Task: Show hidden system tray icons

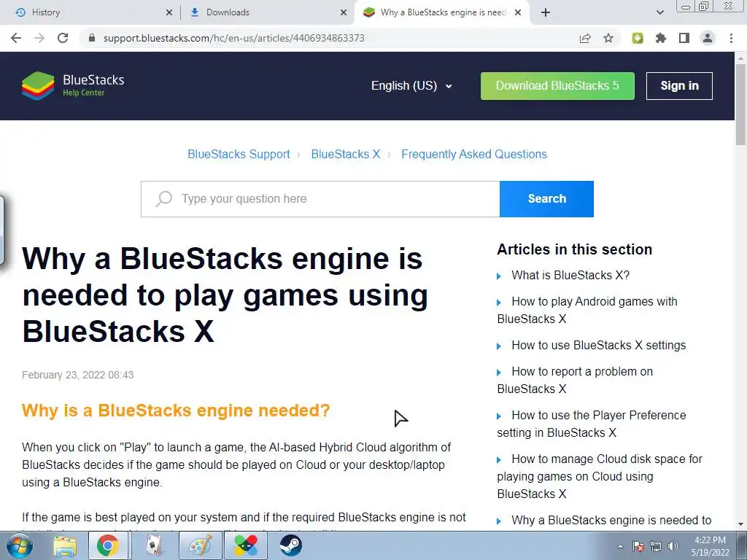Action: pos(620,547)
